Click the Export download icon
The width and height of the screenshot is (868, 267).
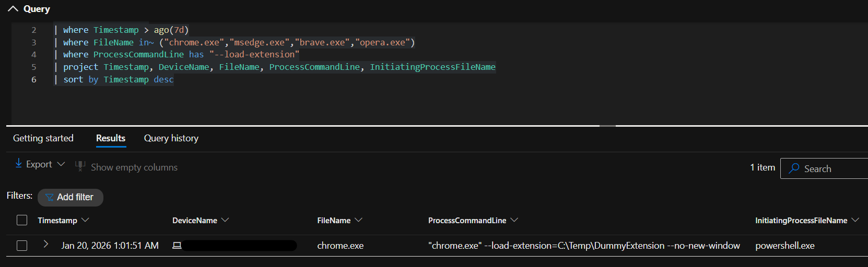[19, 163]
